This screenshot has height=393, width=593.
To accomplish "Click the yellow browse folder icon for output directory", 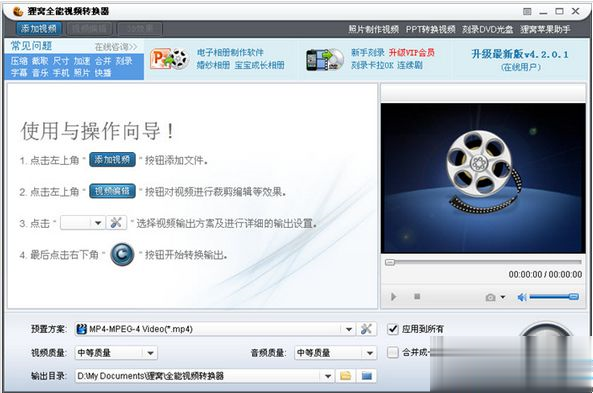I will pos(345,376).
